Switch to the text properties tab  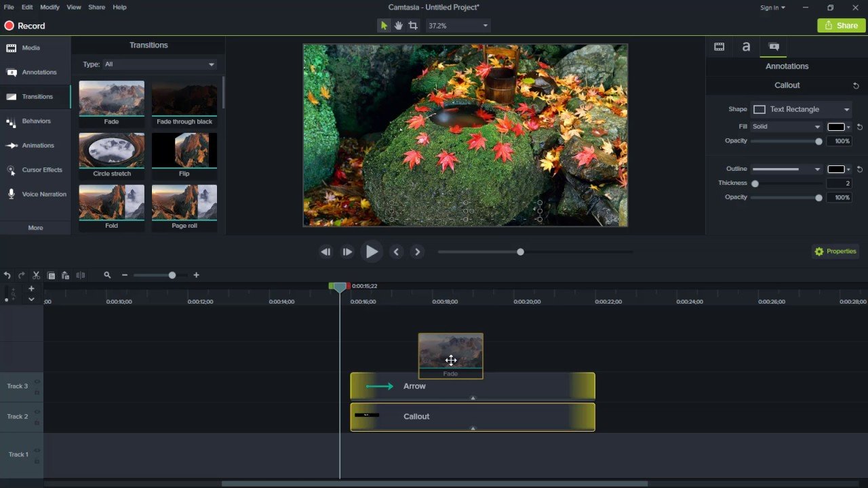[x=746, y=46]
